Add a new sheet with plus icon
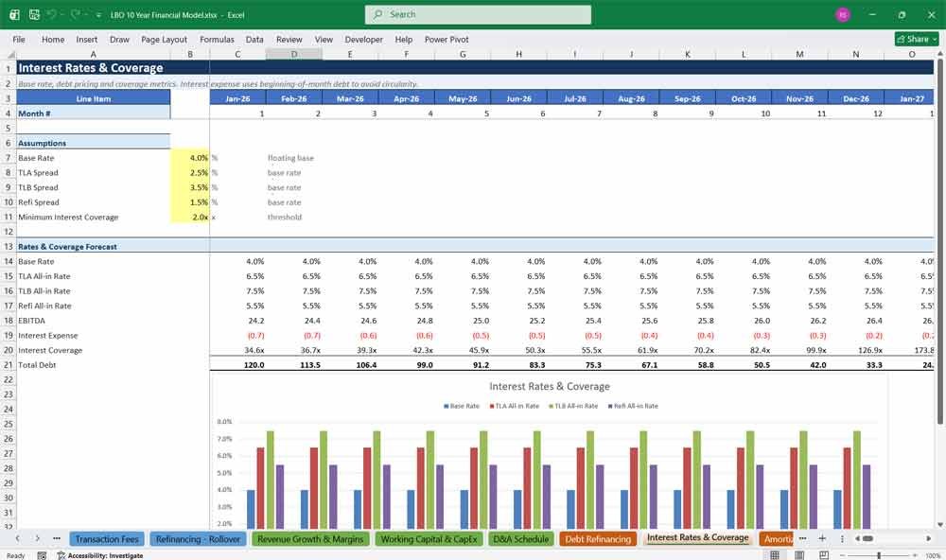Image resolution: width=946 pixels, height=560 pixels. coord(822,538)
